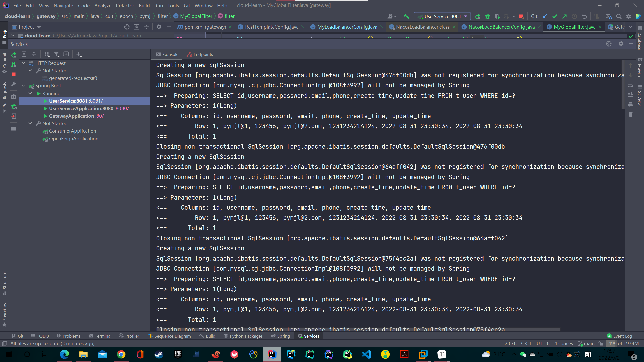Switch to the Endpoints tab
The height and width of the screenshot is (362, 644).
click(x=200, y=54)
